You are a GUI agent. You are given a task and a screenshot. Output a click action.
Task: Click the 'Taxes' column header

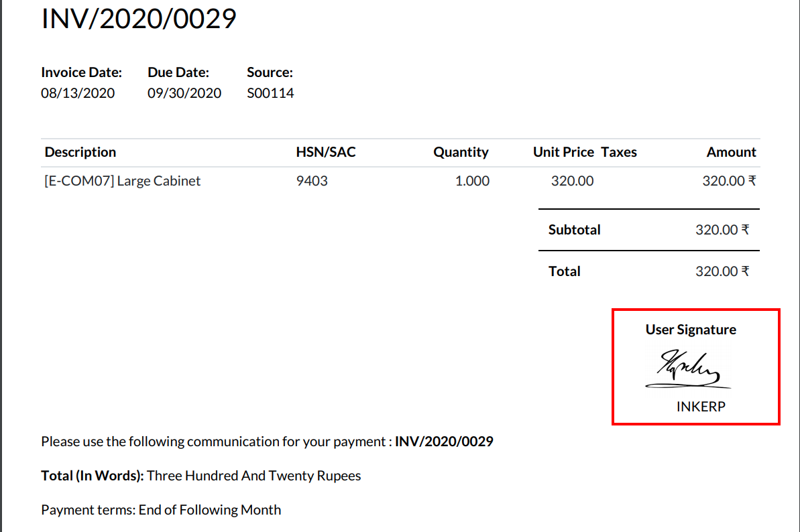click(x=619, y=152)
